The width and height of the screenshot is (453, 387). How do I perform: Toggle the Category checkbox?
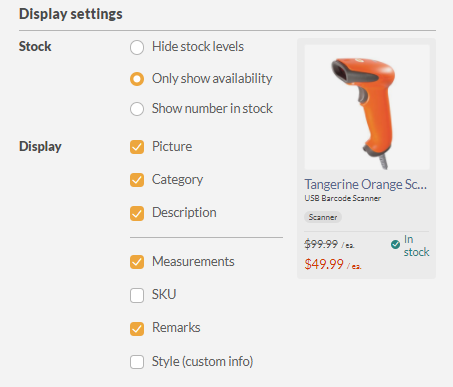pyautogui.click(x=137, y=180)
